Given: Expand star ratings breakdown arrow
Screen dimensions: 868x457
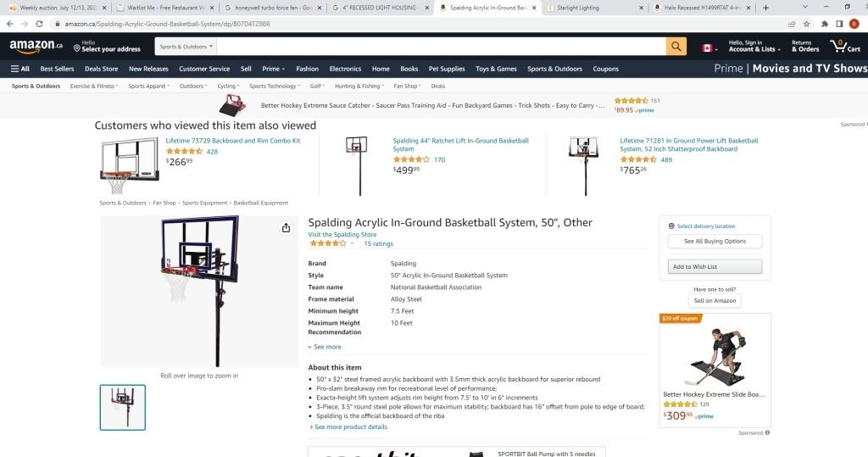Looking at the screenshot, I should click(352, 243).
